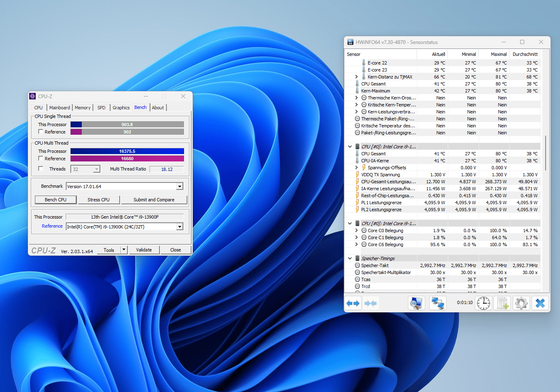
Task: Expand the Core C0 Belegung row
Action: click(356, 231)
